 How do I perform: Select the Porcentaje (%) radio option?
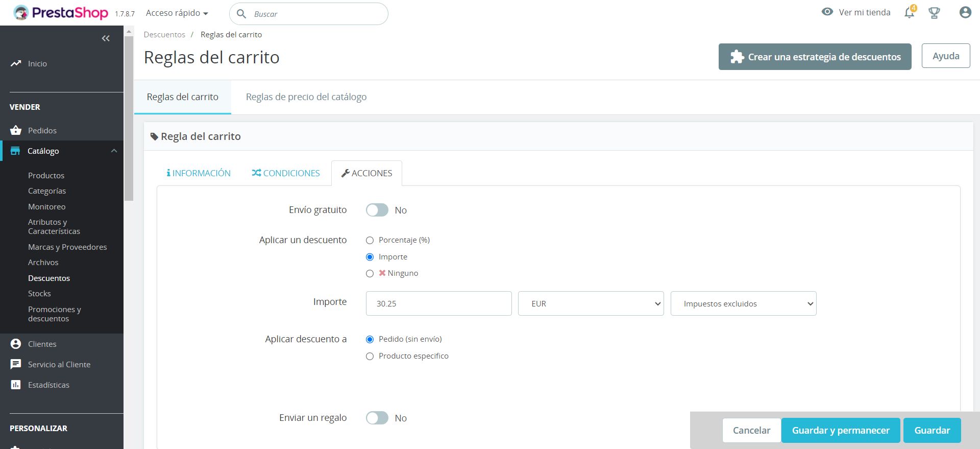[370, 240]
